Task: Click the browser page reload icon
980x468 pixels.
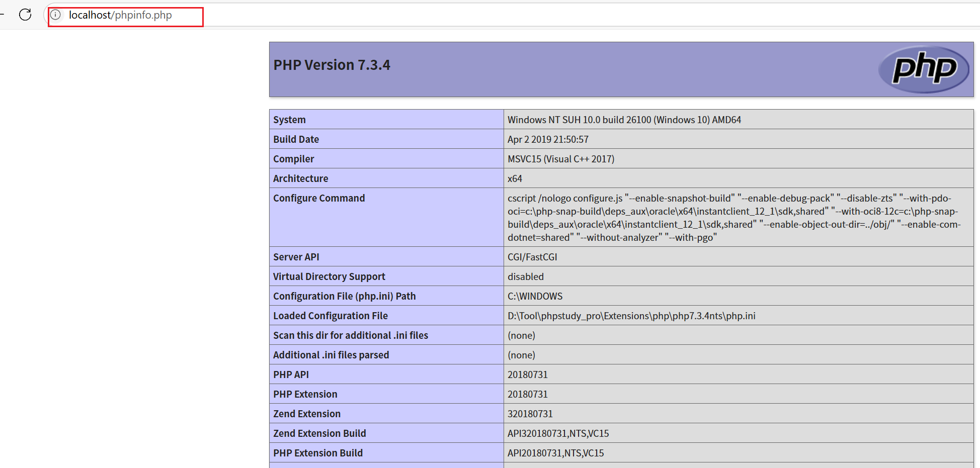Action: pos(25,15)
